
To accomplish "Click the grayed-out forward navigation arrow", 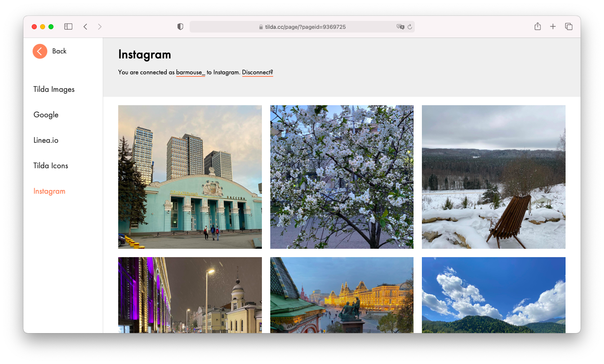I will [x=100, y=26].
